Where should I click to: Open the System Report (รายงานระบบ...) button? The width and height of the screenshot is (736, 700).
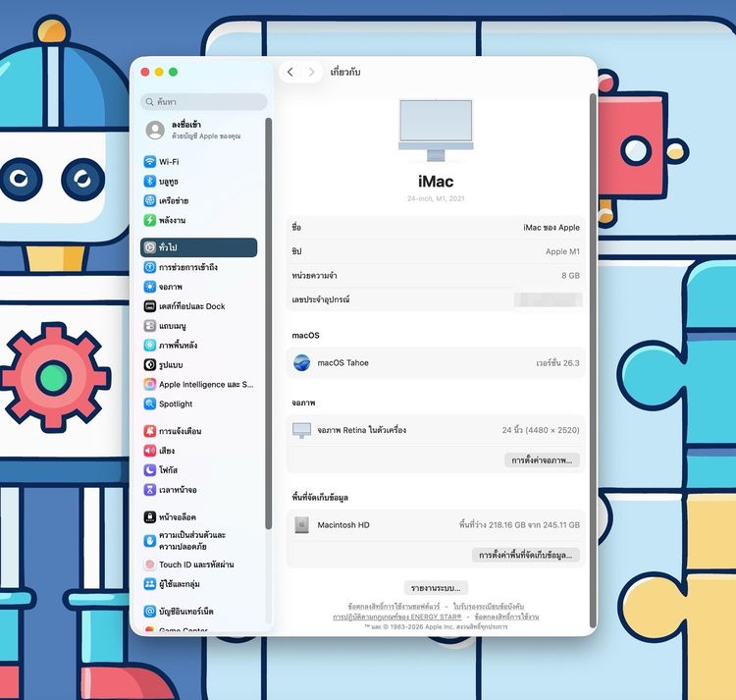click(x=436, y=587)
